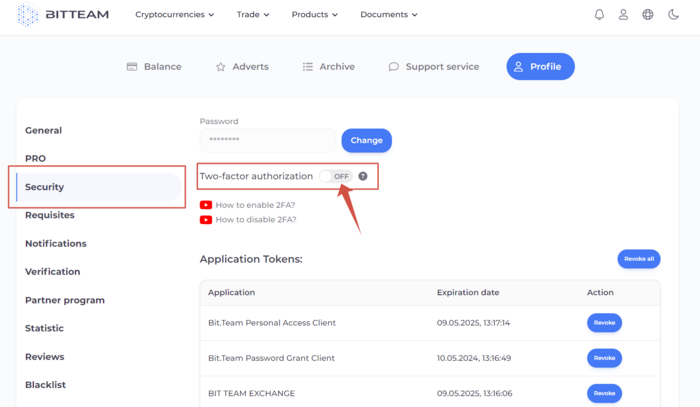This screenshot has height=407, width=700.
Task: Click the Password input field
Action: pyautogui.click(x=268, y=140)
